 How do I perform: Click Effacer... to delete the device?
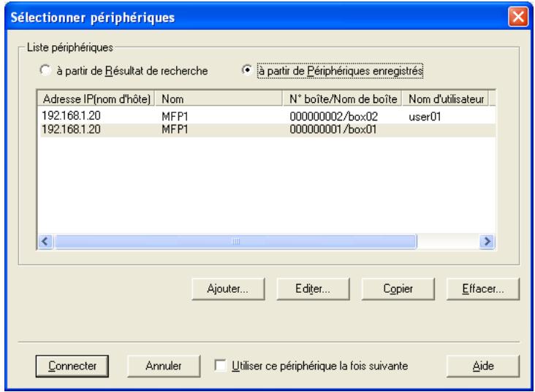coord(483,289)
